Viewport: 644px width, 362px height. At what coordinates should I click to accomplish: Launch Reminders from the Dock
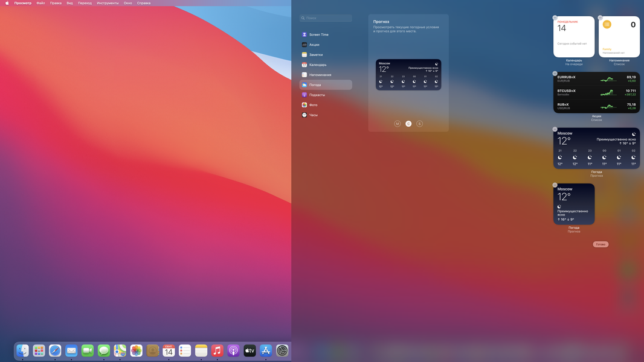pos(185,351)
